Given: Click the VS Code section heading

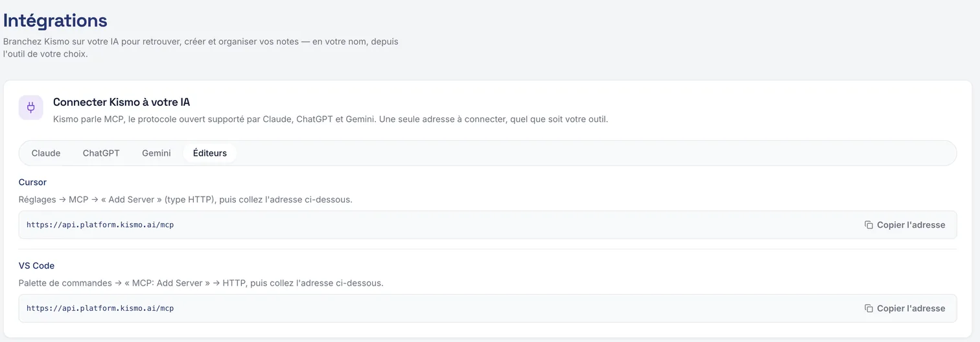Looking at the screenshot, I should [x=36, y=265].
